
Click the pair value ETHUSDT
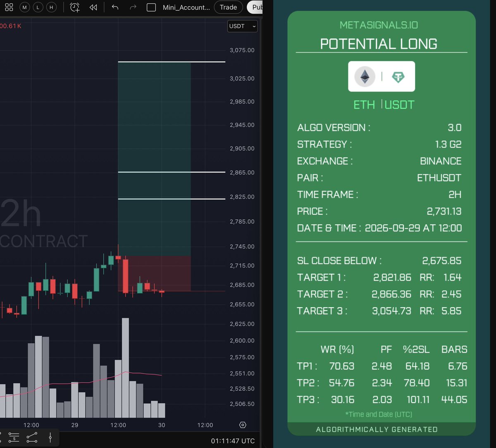coord(439,178)
